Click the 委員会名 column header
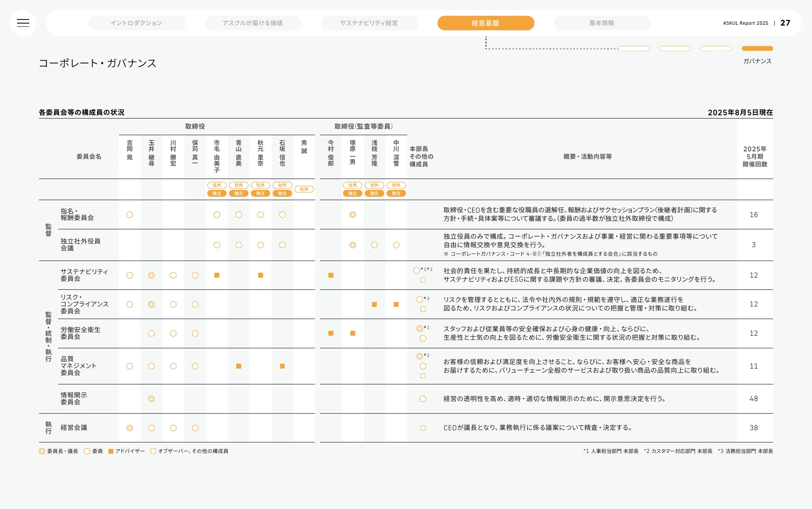 (x=89, y=157)
